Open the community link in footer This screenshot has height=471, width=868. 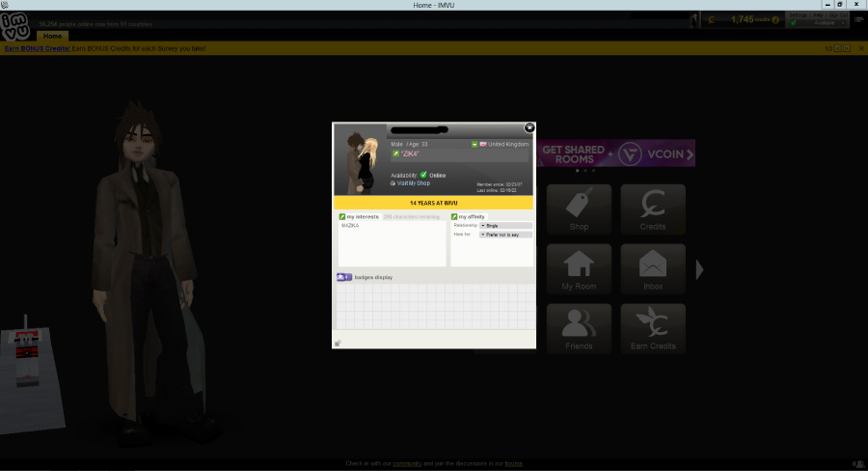[x=407, y=464]
